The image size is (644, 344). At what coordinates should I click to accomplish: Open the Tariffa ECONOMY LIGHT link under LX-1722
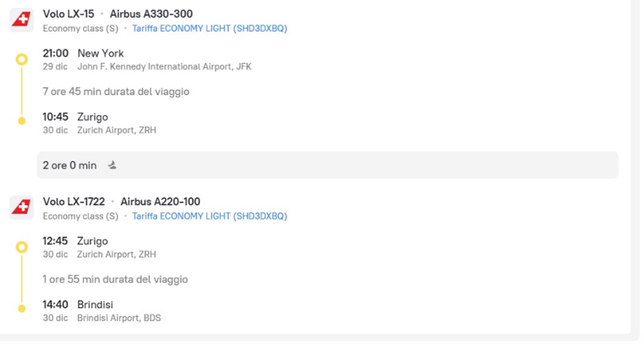pos(209,216)
